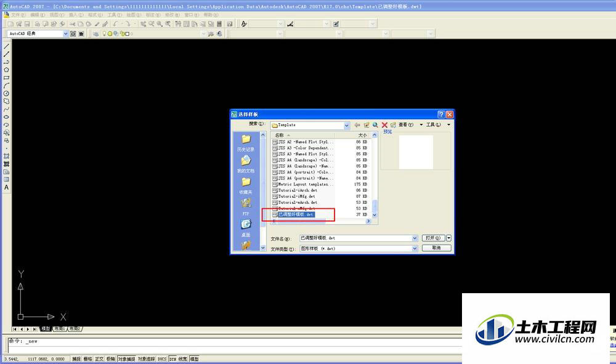Viewport: 616px width, 364px height.
Task: Open the 工具 Tools menu in menu bar
Action: (x=115, y=15)
